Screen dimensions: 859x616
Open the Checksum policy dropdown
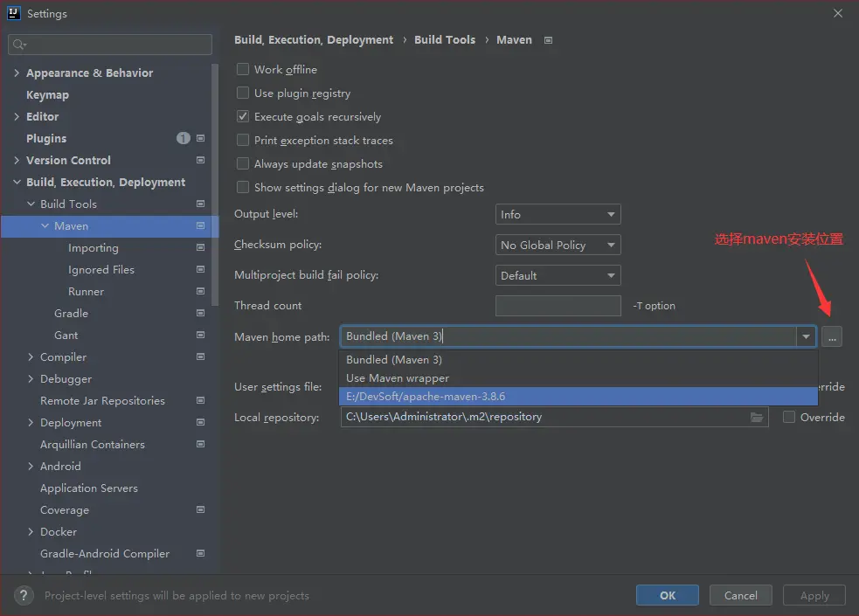pyautogui.click(x=558, y=246)
